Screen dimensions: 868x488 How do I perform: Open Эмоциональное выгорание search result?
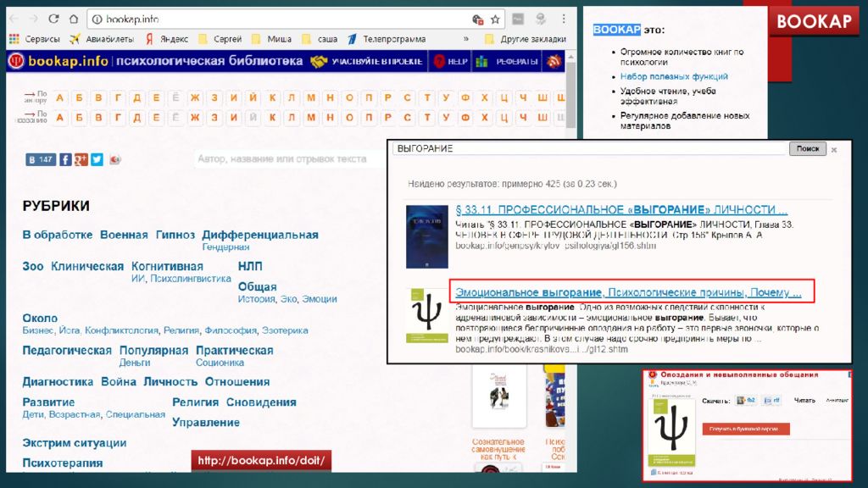click(628, 292)
